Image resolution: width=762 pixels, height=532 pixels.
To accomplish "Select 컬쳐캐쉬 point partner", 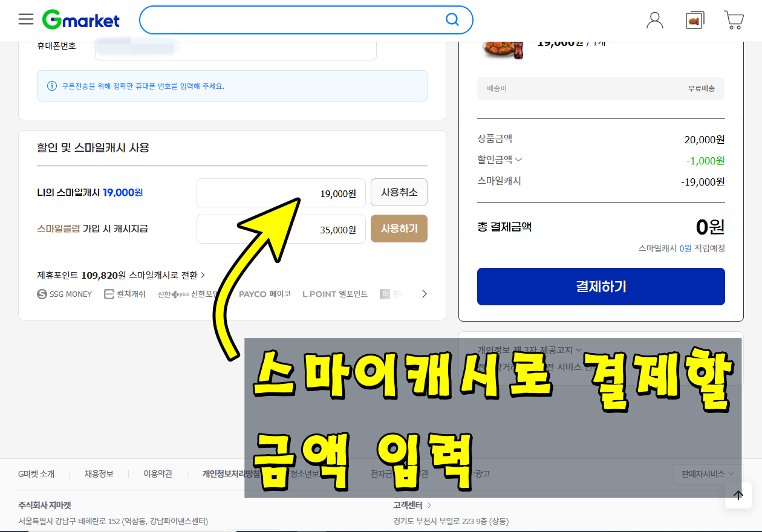I will (x=125, y=294).
